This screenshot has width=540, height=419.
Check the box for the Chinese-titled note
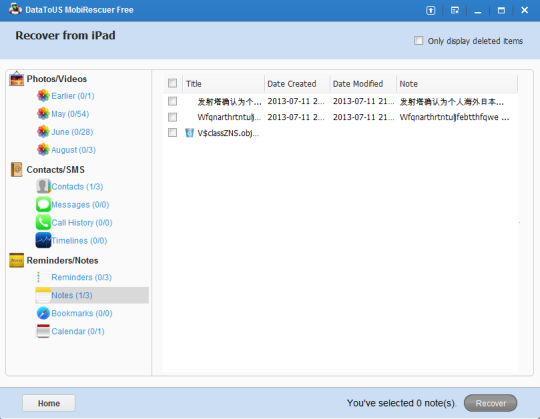point(173,101)
